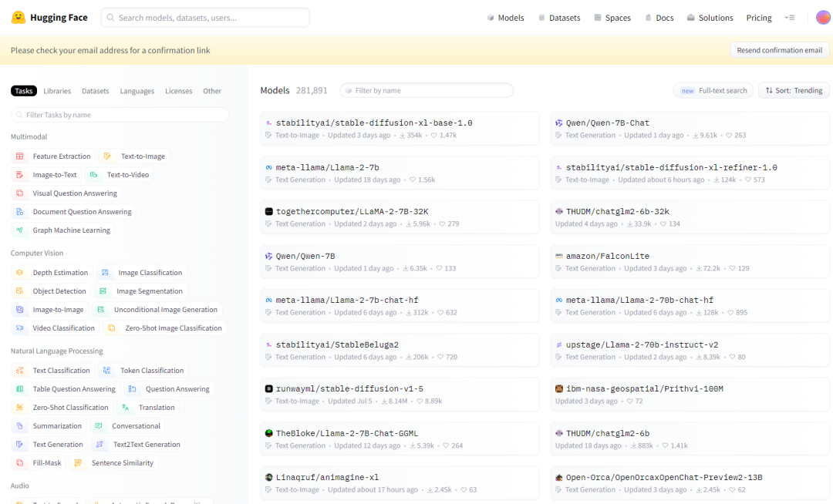This screenshot has width=833, height=504.
Task: Click the Document Question Answering icon
Action: click(x=19, y=212)
